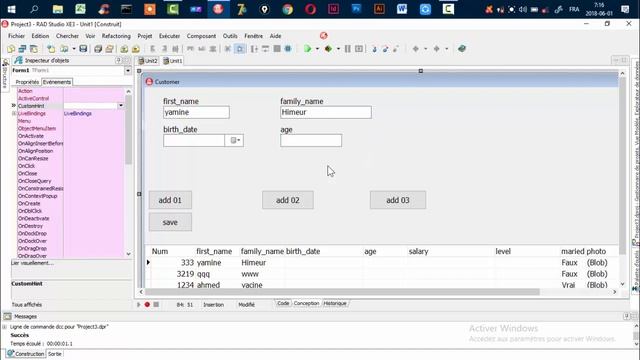Click the globe help icon in toolbar

pyautogui.click(x=462, y=49)
